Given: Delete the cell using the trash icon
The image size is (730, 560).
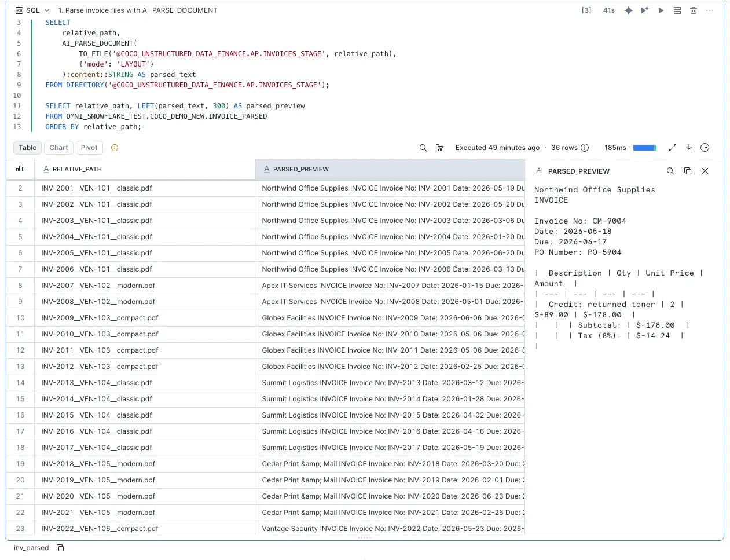Looking at the screenshot, I should pyautogui.click(x=694, y=10).
